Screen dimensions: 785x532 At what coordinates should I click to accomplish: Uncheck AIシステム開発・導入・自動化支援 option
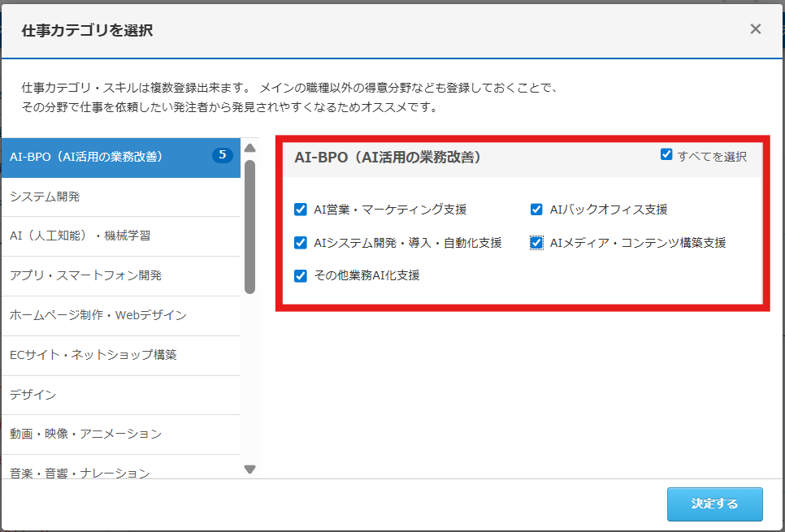coord(301,243)
